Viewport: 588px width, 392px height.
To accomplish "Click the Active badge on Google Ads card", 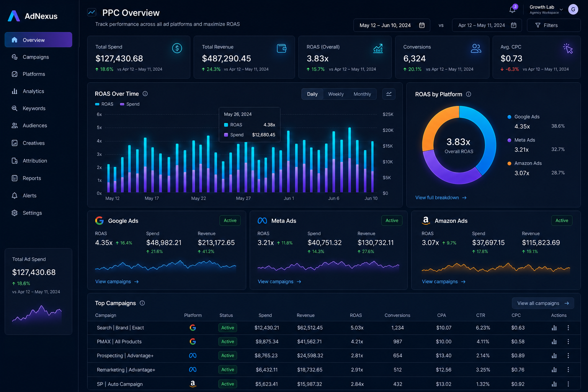I will point(230,220).
